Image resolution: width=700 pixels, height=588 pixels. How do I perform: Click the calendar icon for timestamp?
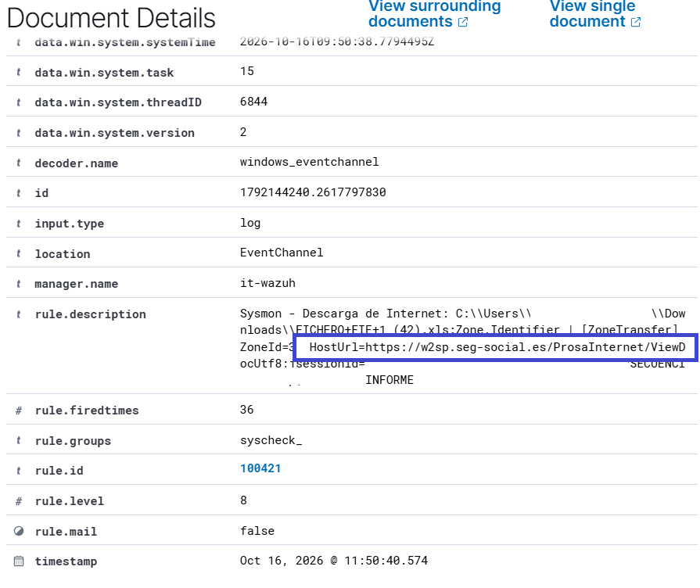point(19,561)
